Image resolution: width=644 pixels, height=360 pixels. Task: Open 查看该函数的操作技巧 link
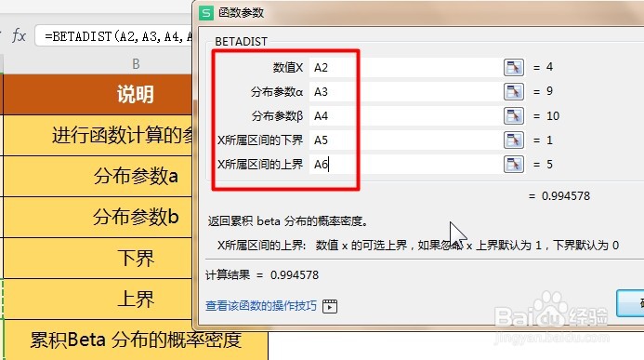pos(261,306)
